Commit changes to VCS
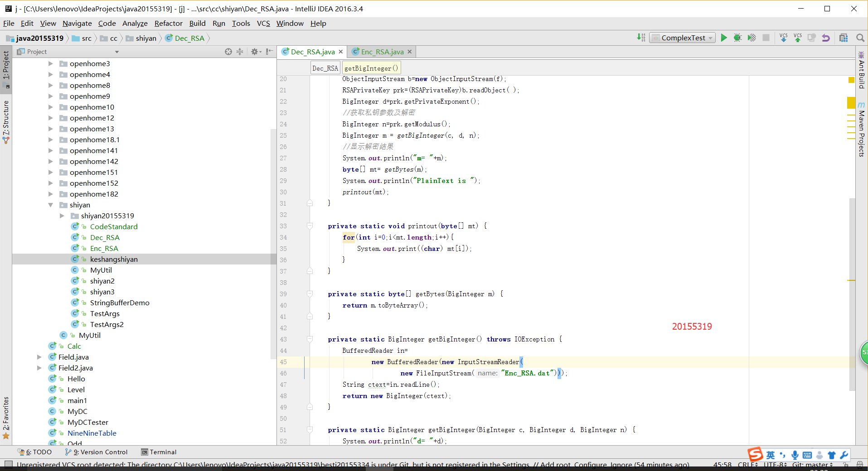Viewport: 868px width, 471px height. pos(798,38)
